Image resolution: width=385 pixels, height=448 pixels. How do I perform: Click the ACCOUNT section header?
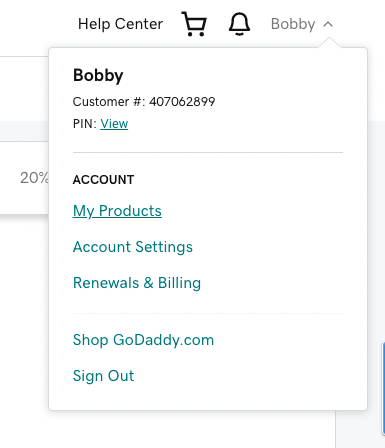pos(103,180)
